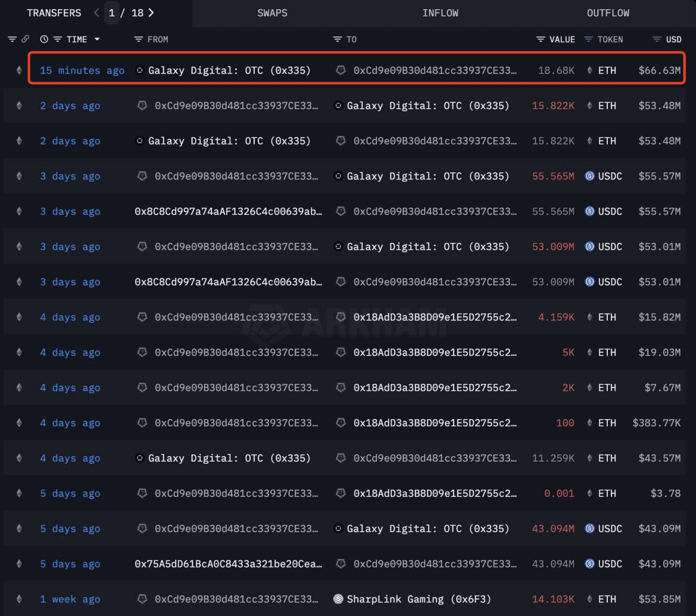696x616 pixels.
Task: Click ETH token icon in 0.001 row
Action: [589, 494]
